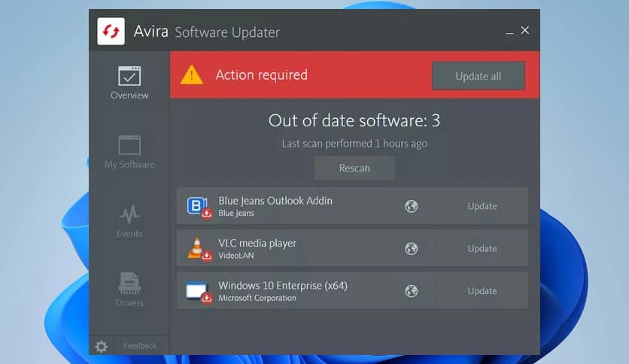Click the 'VideoLAN' publisher text

(x=236, y=256)
